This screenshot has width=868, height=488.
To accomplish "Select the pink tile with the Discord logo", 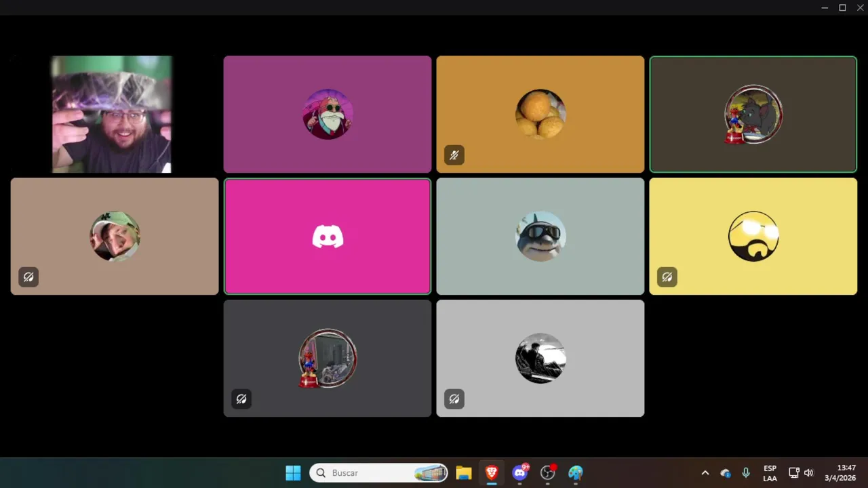I will (328, 236).
